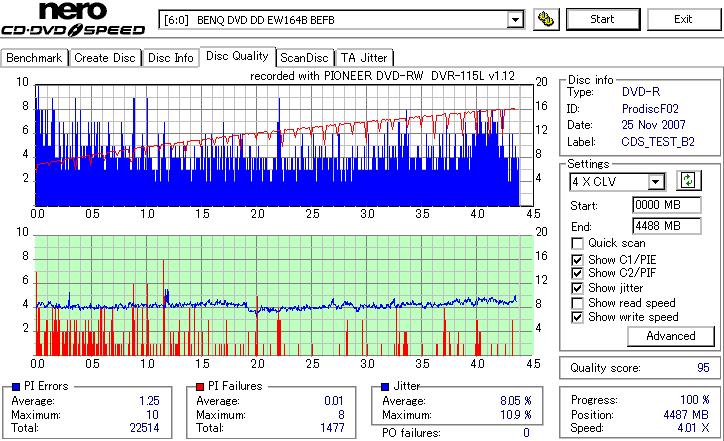Enable Show read speed checkbox

[x=577, y=303]
